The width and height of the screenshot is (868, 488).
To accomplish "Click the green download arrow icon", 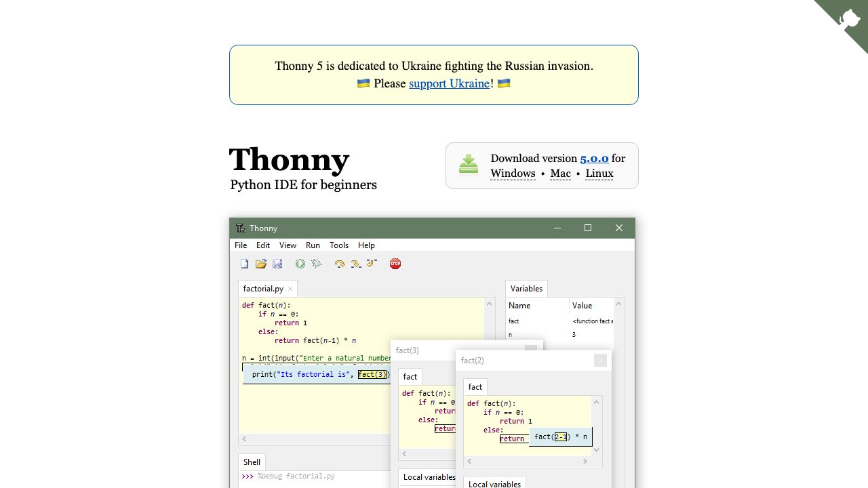I will pos(469,163).
